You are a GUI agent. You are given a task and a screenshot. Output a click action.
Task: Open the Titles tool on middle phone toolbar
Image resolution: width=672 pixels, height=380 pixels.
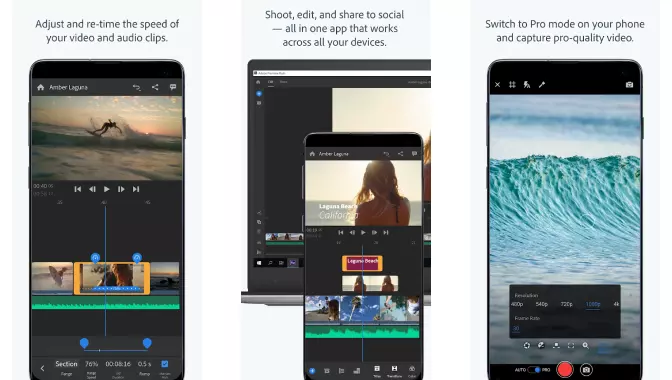pos(377,371)
